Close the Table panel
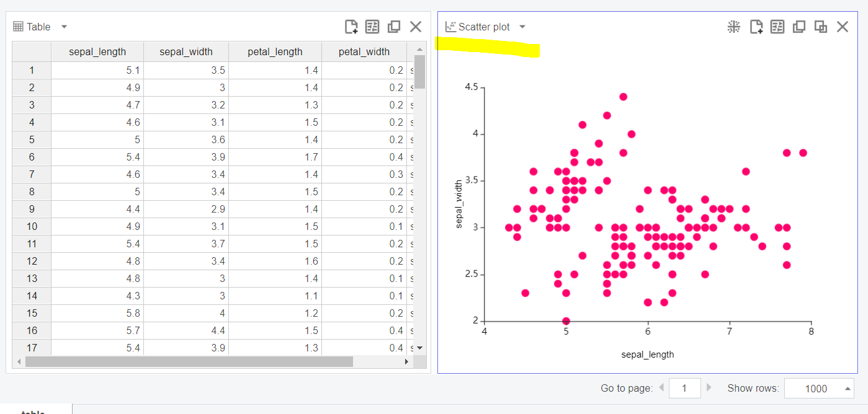Screen dimensions: 868x414 pyautogui.click(x=416, y=27)
